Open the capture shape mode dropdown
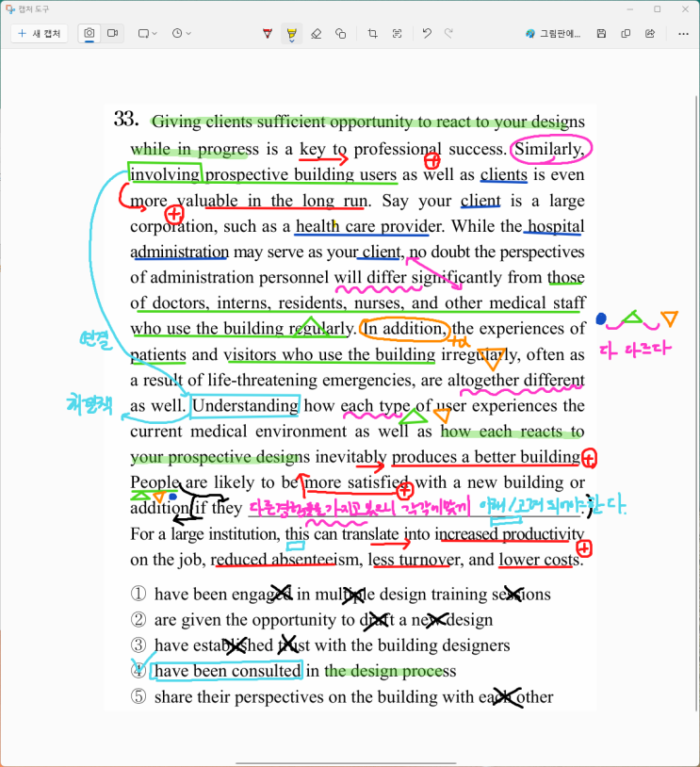 coord(149,33)
